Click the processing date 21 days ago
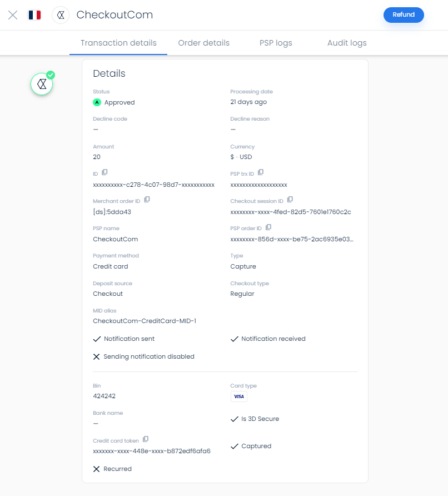This screenshot has width=448, height=496. [248, 102]
